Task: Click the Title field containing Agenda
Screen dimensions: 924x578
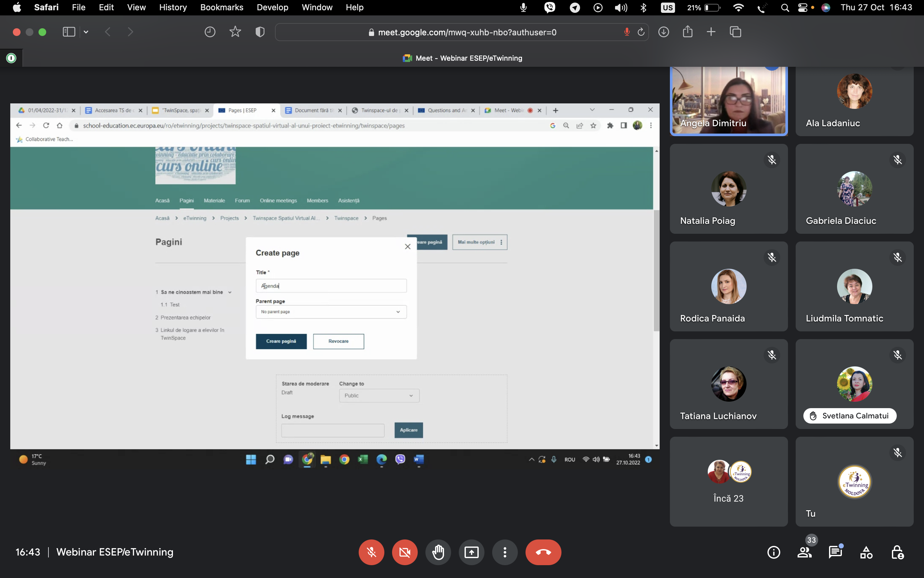Action: 331,285
